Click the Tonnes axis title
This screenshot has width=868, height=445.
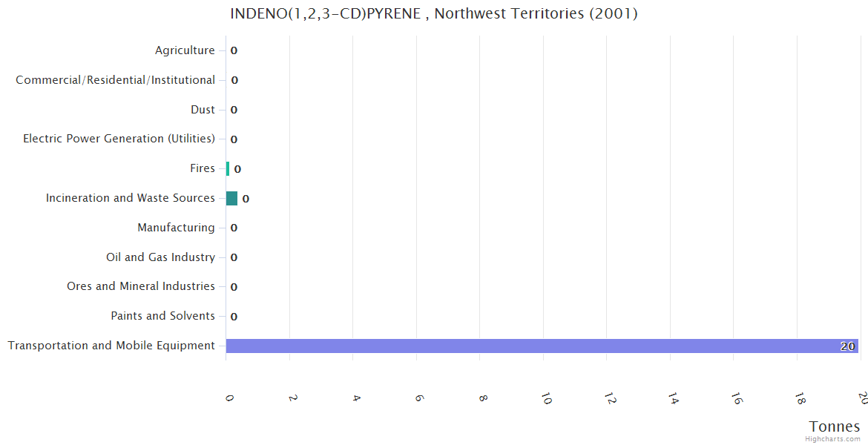[834, 426]
